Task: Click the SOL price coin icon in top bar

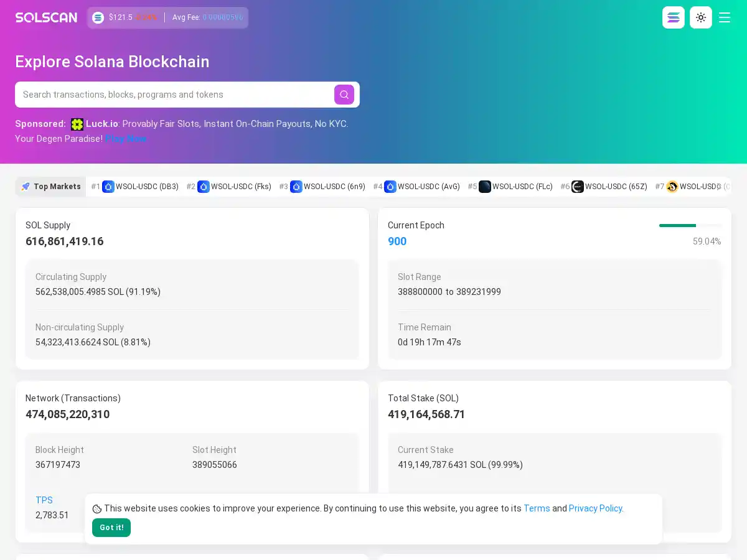Action: pos(98,17)
